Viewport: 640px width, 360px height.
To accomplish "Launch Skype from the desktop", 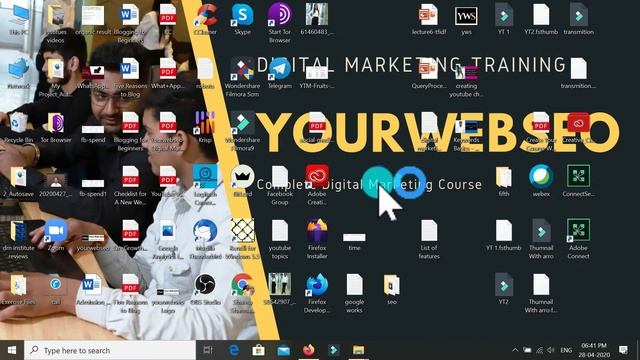I will (242, 20).
